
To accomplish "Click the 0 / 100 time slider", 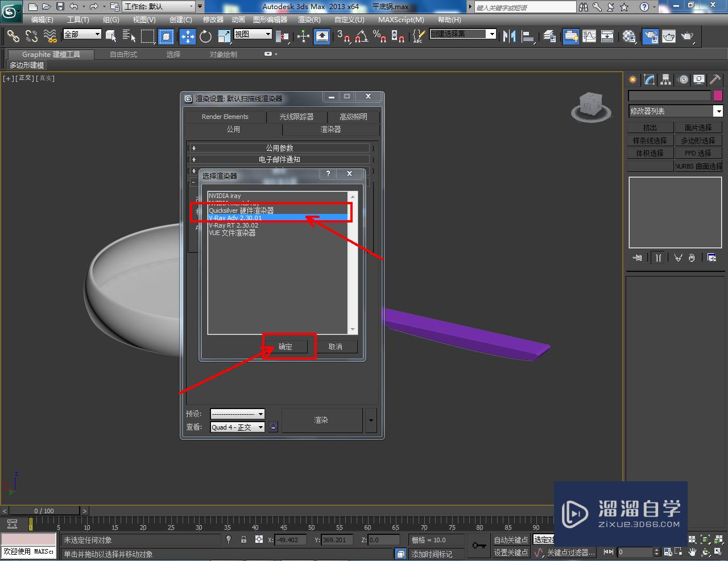I will click(44, 510).
